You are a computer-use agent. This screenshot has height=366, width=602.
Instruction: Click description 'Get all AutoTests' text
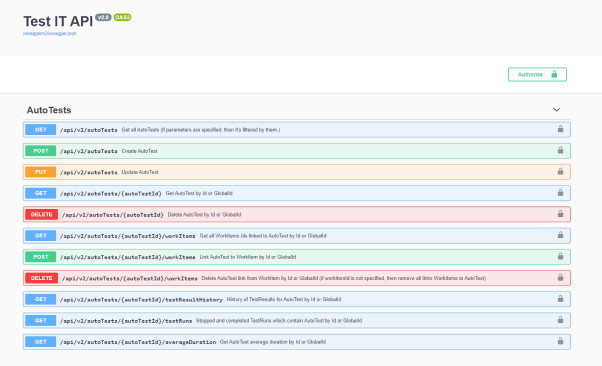pyautogui.click(x=201, y=130)
